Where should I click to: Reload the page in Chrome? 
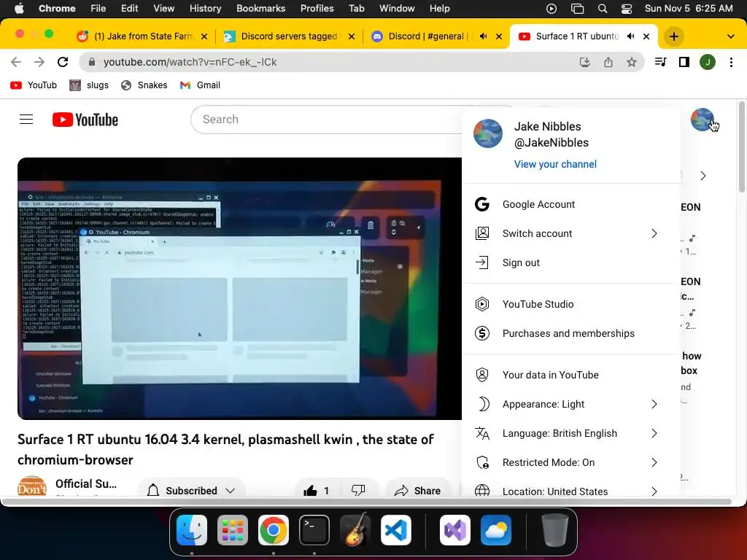coord(63,62)
